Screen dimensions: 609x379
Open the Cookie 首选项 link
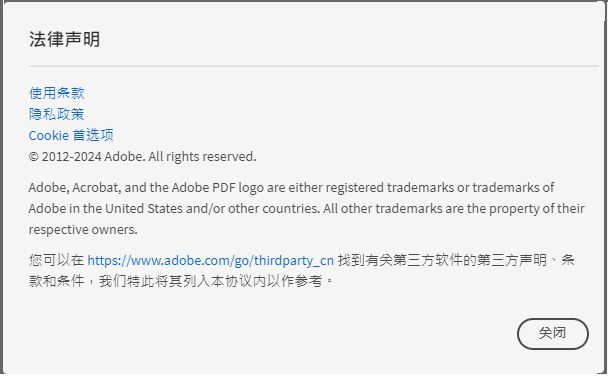pyautogui.click(x=71, y=135)
